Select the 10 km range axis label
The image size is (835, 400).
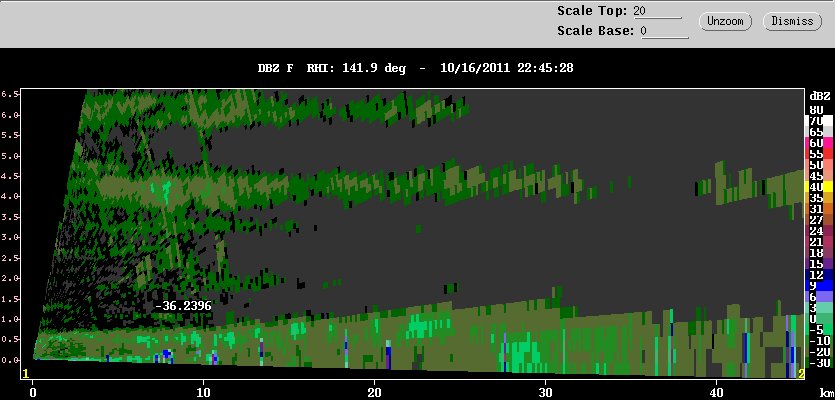coord(203,393)
